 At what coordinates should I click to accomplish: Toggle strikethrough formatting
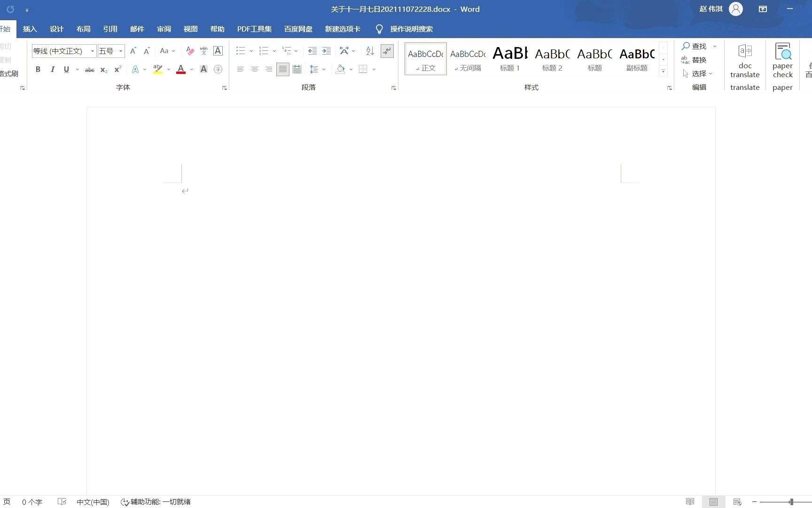89,69
